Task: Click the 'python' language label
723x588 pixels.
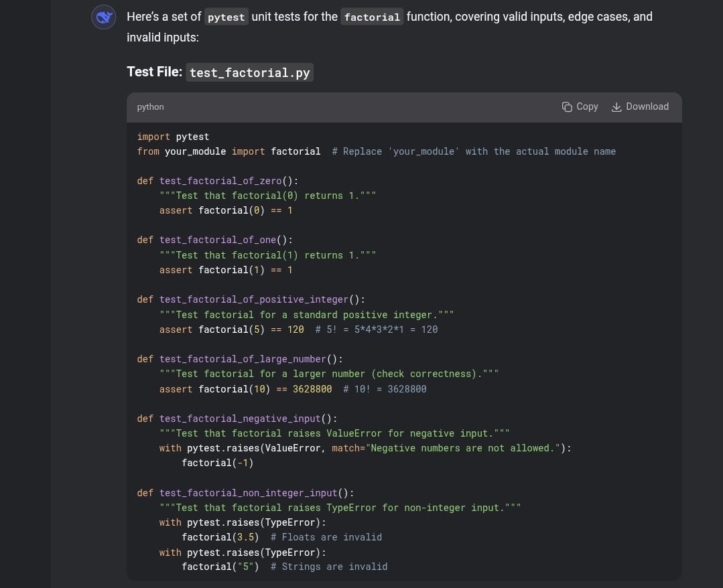Action: click(x=150, y=107)
